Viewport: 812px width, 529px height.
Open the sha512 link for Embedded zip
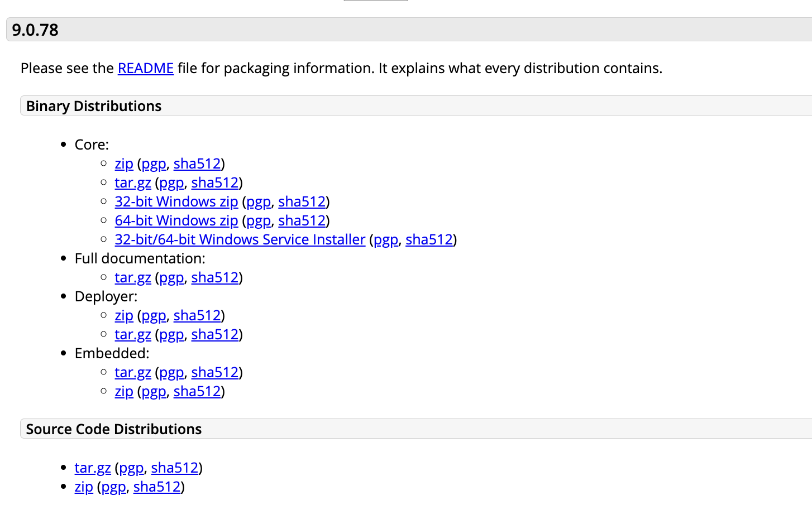[x=197, y=391]
